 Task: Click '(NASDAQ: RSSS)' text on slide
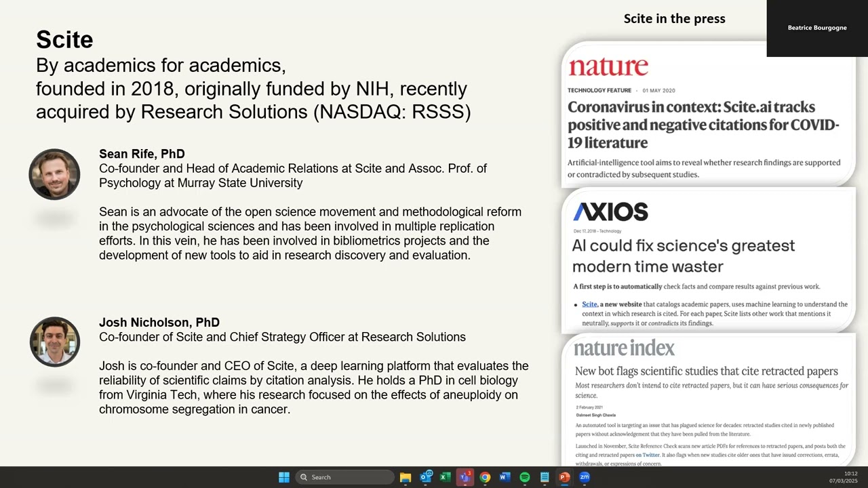point(393,112)
